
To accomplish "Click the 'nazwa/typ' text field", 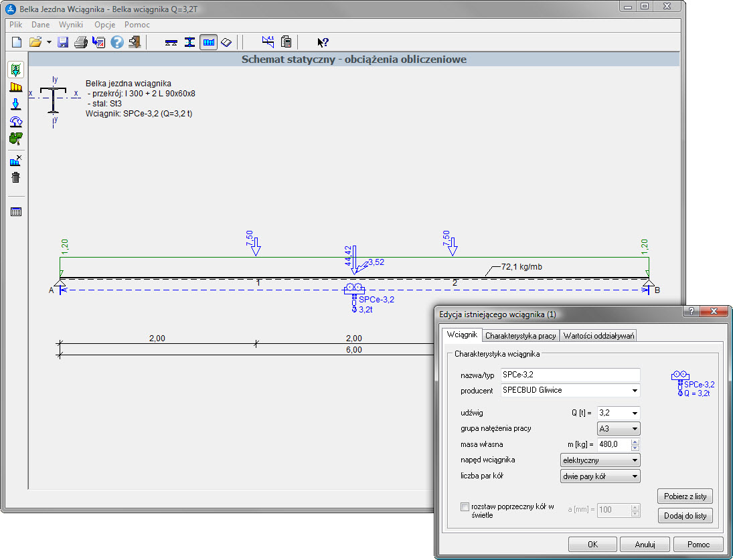I will coord(570,375).
